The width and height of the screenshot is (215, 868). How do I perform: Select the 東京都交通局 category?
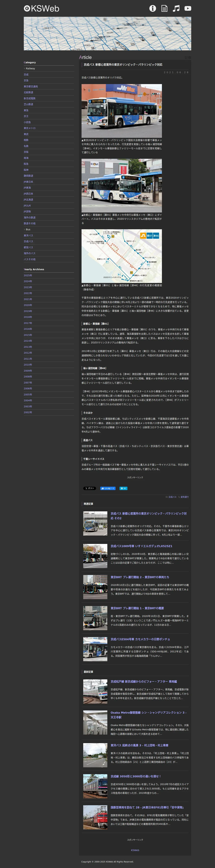pos(31,87)
